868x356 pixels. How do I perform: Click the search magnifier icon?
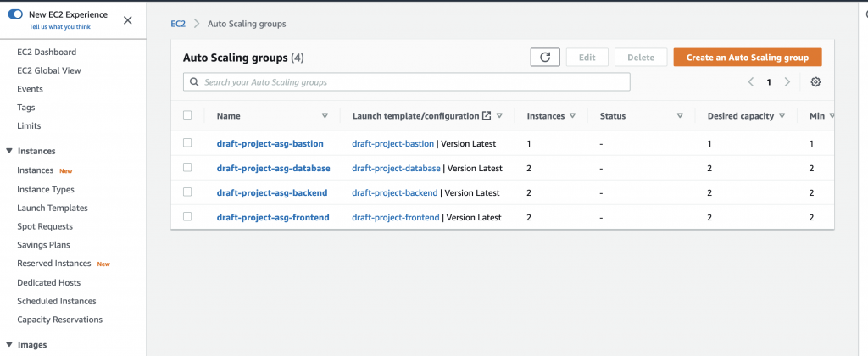click(x=194, y=82)
